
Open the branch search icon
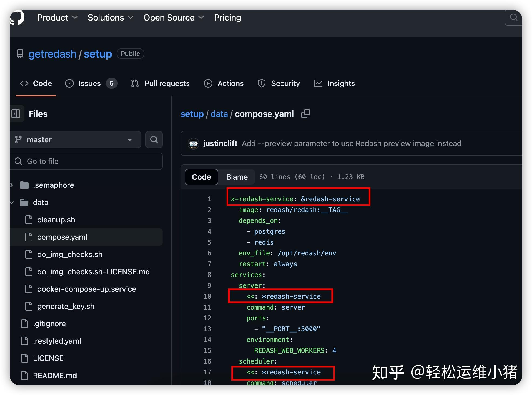pyautogui.click(x=154, y=140)
